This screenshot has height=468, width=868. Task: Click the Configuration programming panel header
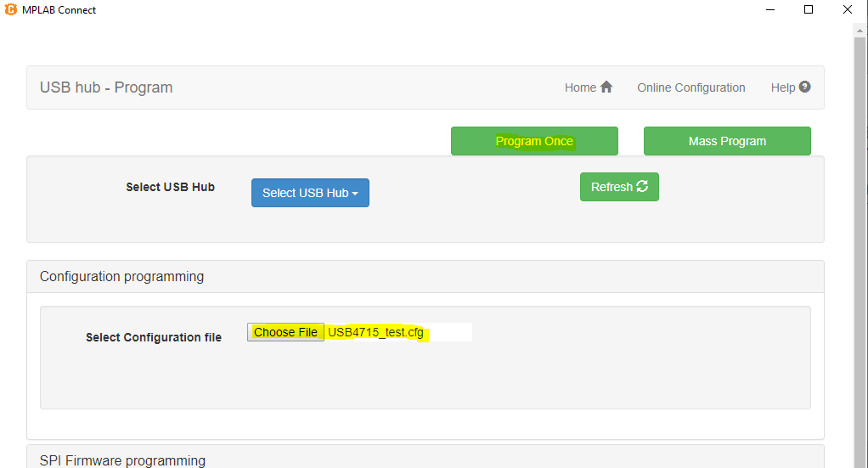426,276
